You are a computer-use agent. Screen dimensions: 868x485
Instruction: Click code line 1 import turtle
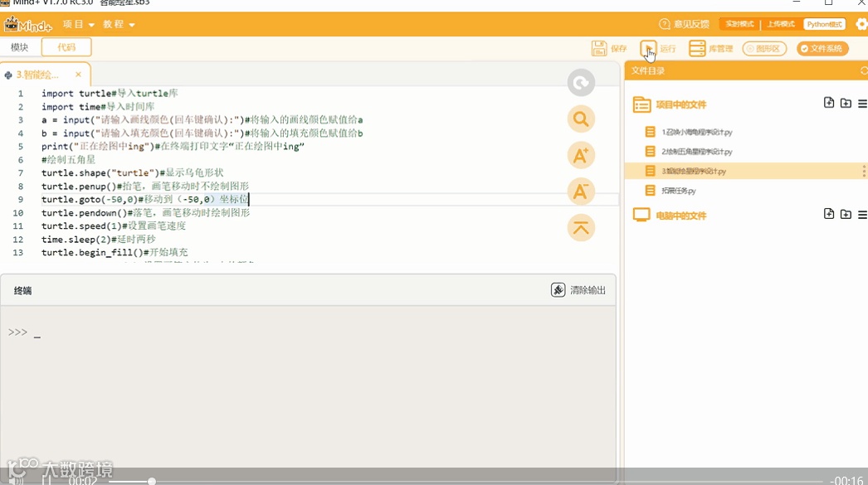pyautogui.click(x=110, y=94)
